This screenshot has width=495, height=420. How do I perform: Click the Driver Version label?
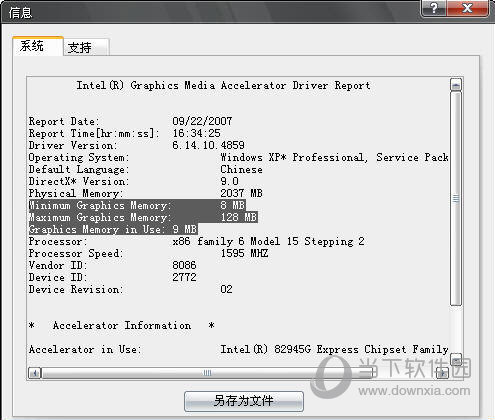click(x=73, y=145)
